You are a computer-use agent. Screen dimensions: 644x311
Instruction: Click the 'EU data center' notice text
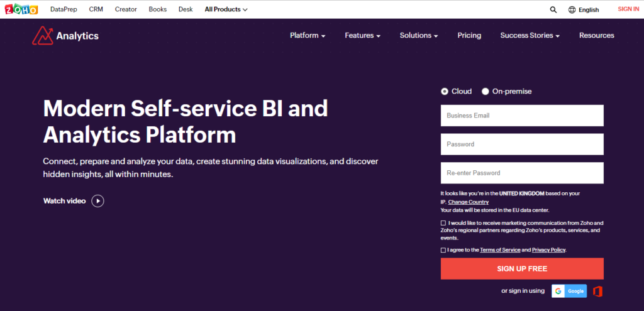(495, 210)
